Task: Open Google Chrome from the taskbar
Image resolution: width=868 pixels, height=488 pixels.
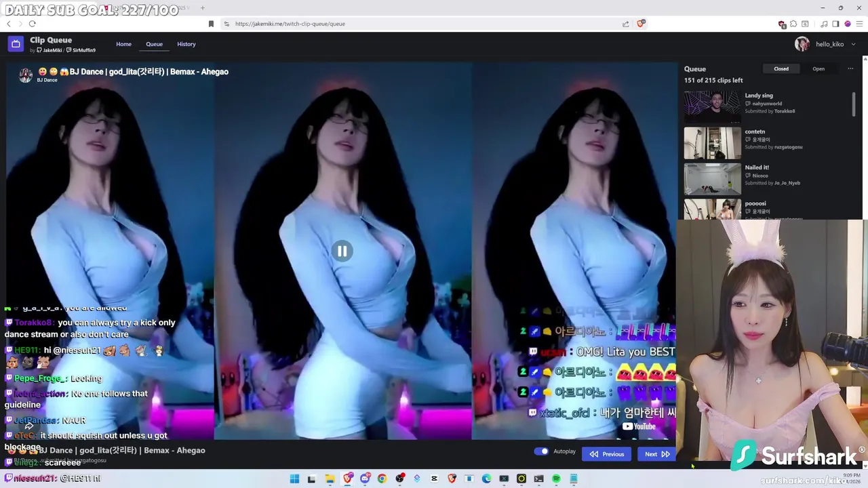Action: click(382, 479)
